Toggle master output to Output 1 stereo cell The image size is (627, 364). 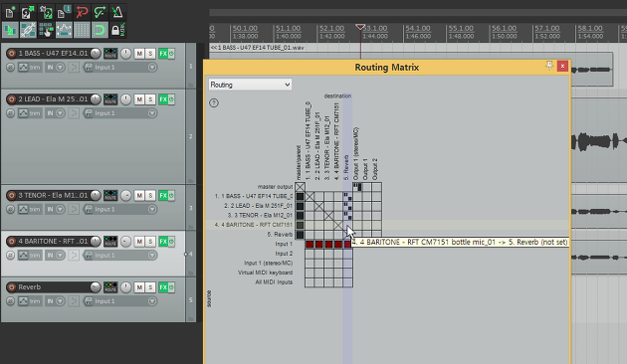tap(357, 187)
